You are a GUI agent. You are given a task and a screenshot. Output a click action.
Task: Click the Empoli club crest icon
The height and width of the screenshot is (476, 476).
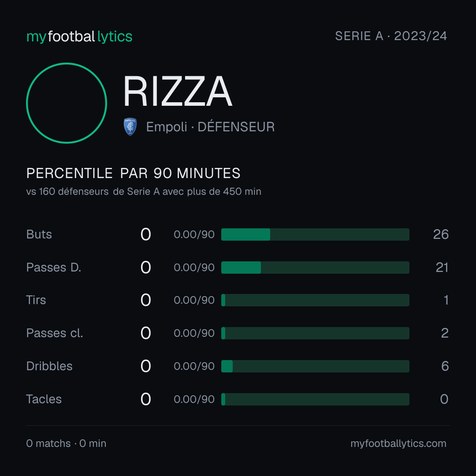[x=130, y=126]
